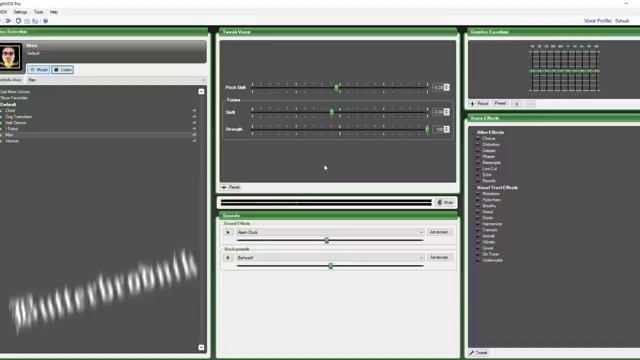Viewport: 640px width, 360px height.
Task: Click the circular stopwatch-like toolbar icon
Action: tap(18, 21)
